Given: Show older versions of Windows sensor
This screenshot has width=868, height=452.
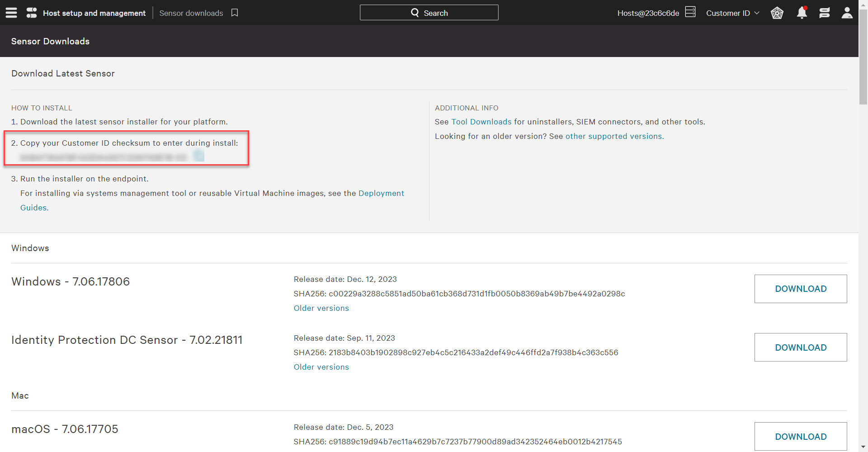Looking at the screenshot, I should 321,308.
